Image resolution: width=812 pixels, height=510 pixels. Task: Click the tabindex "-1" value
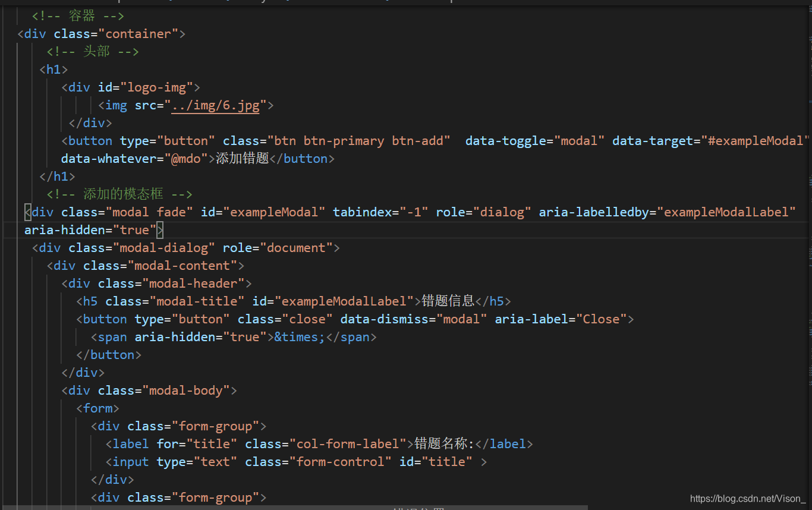click(x=414, y=212)
